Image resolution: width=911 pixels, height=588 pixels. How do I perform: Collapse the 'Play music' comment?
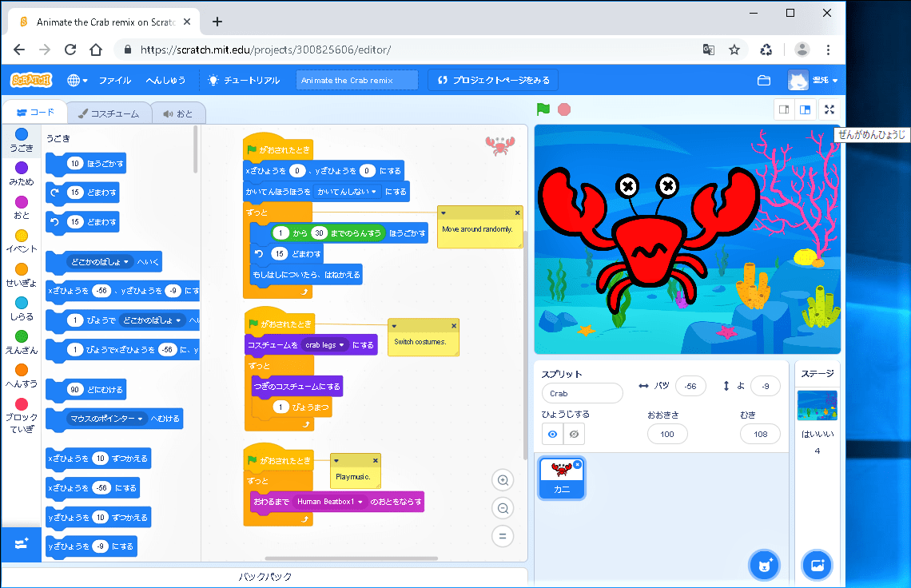pos(336,461)
